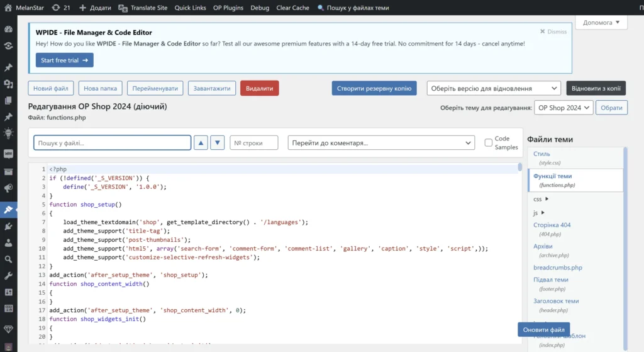The width and height of the screenshot is (644, 352).
Task: Click the Нова папка button
Action: pos(100,88)
